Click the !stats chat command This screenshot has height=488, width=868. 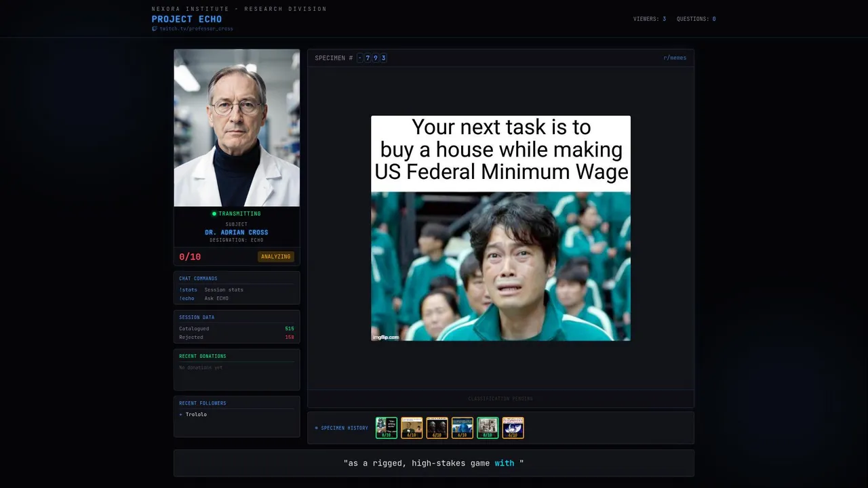point(188,289)
